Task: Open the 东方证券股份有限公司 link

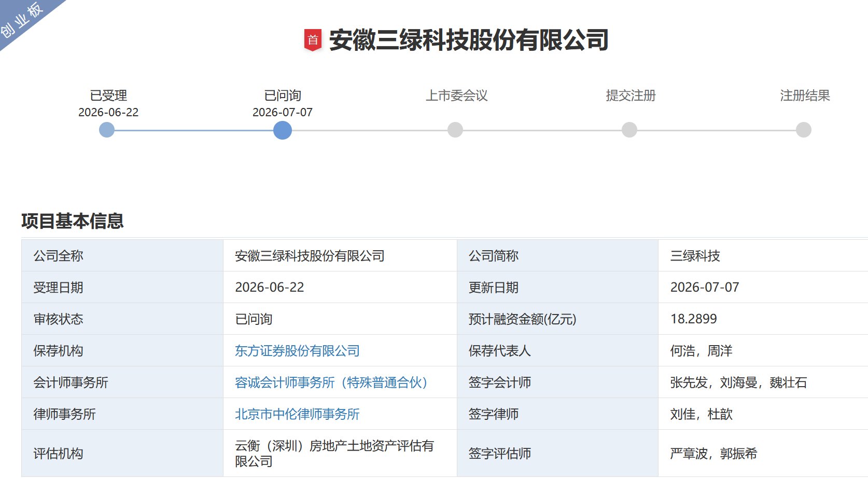Action: 297,351
